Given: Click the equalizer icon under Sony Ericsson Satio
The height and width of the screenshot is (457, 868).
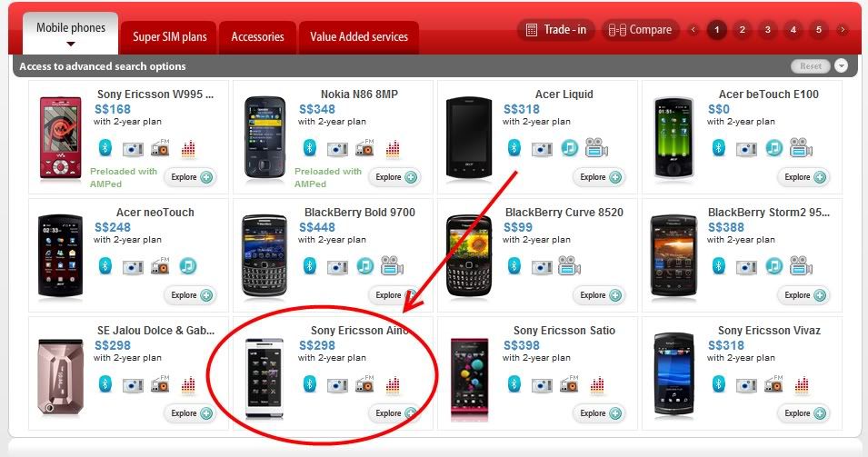Looking at the screenshot, I should 597,384.
